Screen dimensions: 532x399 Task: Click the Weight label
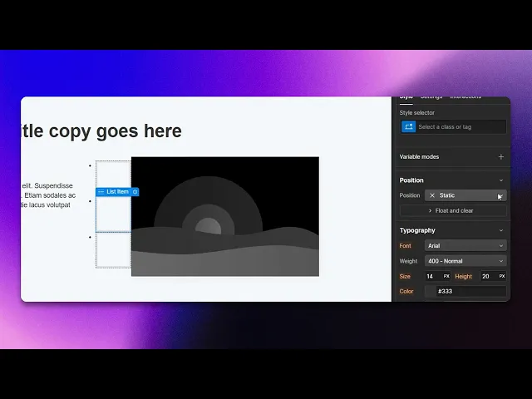(x=408, y=261)
